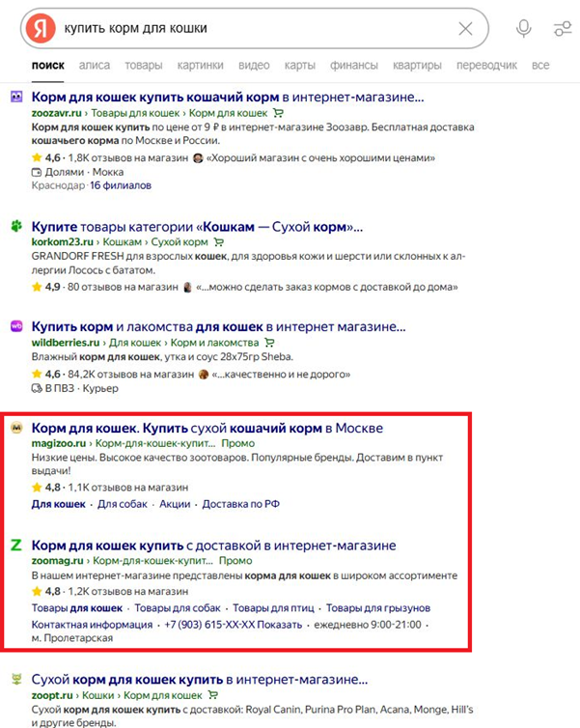This screenshot has width=580, height=728.
Task: Click wallet icon next to Долями
Action: point(37,172)
